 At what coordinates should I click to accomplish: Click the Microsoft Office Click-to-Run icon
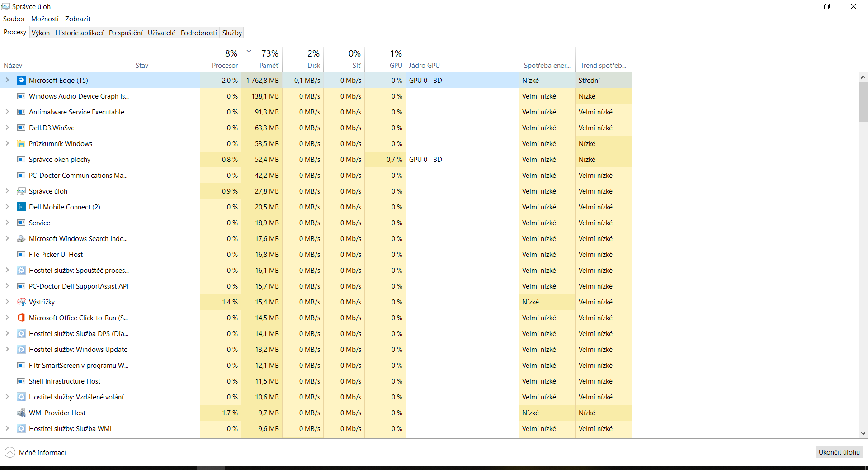(21, 318)
